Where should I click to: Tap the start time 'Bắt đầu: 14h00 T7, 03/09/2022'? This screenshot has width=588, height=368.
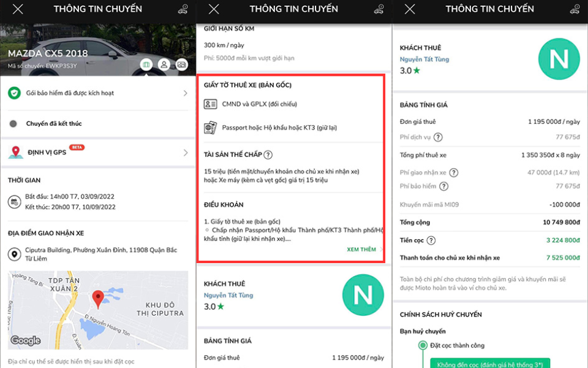[70, 196]
